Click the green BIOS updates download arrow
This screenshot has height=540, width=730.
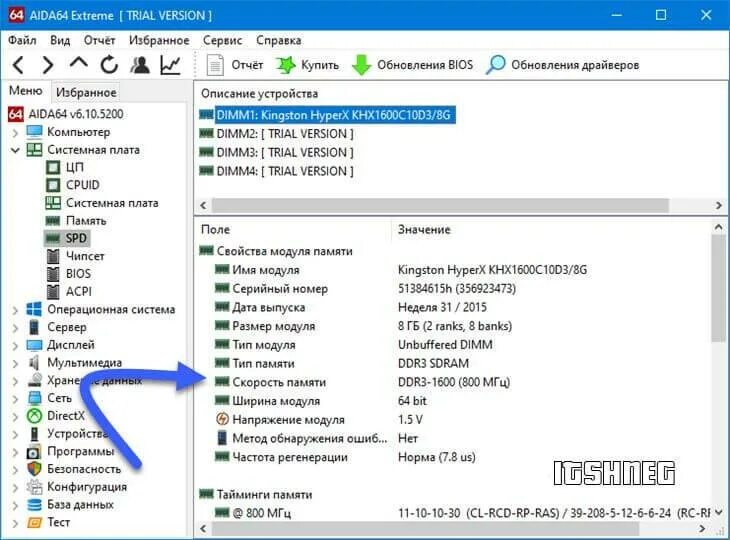(x=361, y=65)
